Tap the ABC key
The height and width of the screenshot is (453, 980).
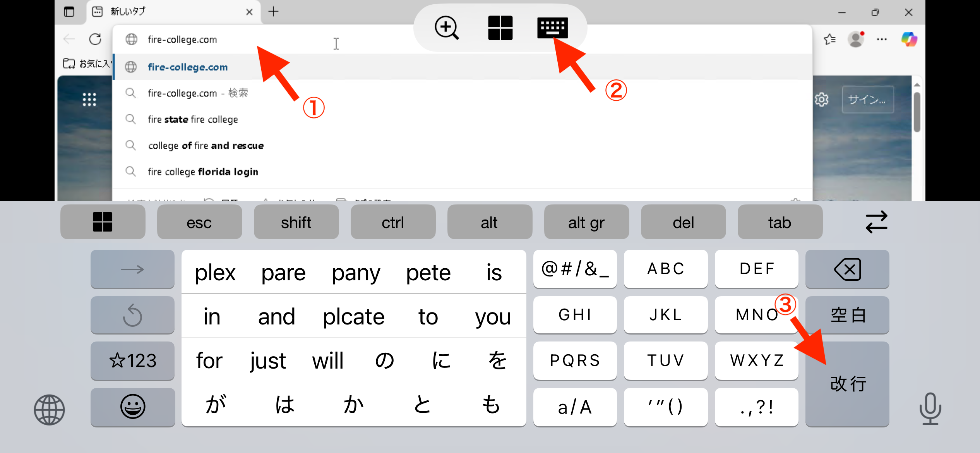click(666, 269)
